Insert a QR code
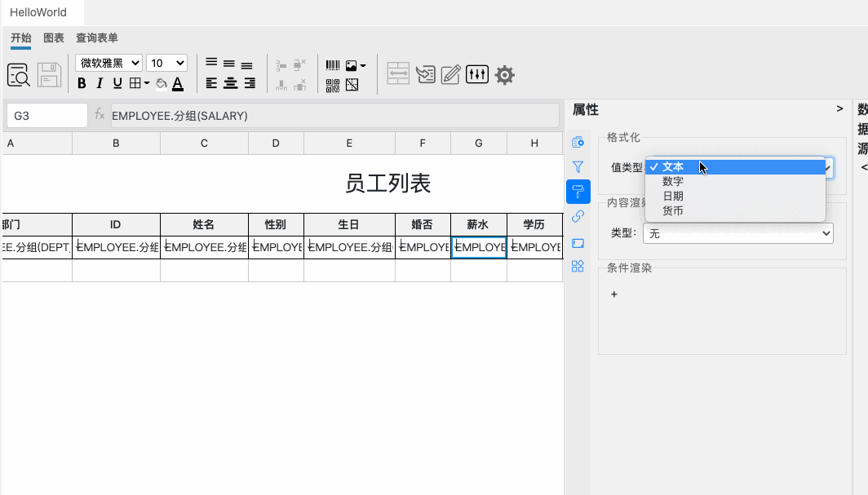 click(333, 85)
